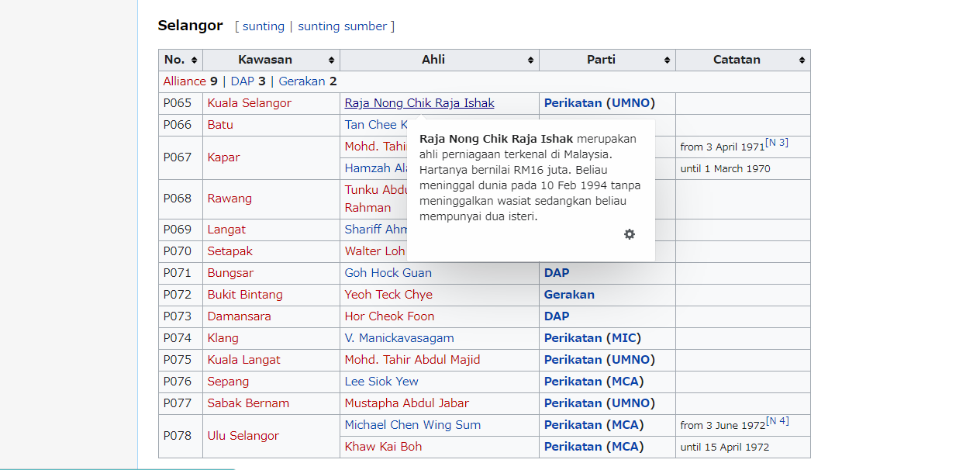
Task: Click the Gerakan link in summary row
Action: [302, 81]
